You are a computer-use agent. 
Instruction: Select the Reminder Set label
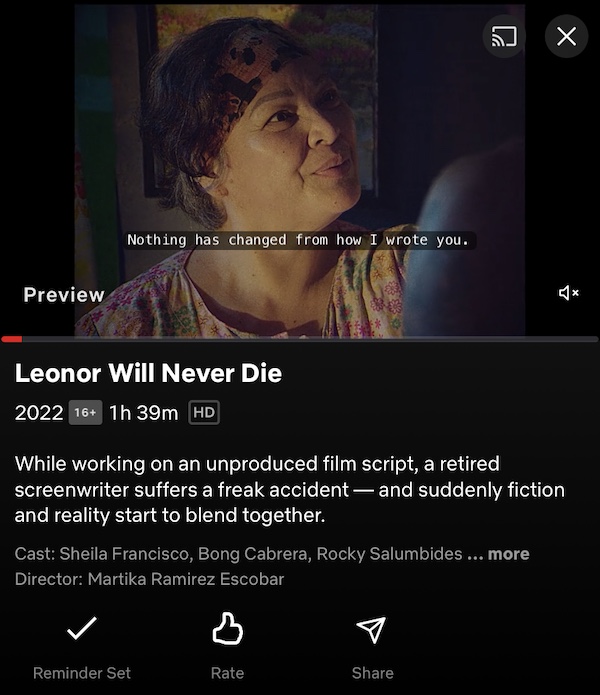coord(82,673)
